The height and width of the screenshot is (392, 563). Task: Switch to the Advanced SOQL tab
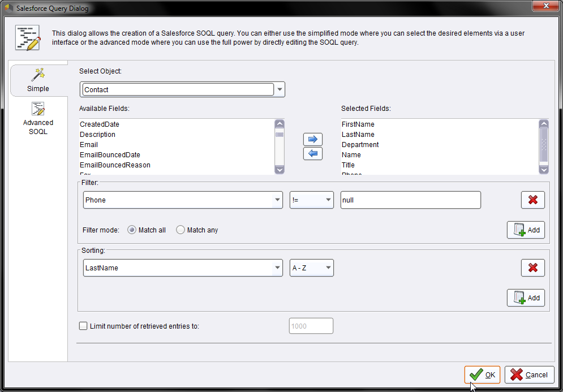coord(38,118)
